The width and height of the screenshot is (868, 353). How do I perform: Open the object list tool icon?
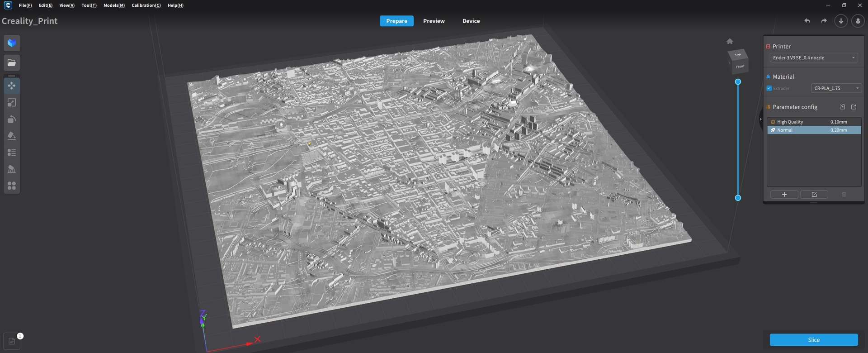12,153
